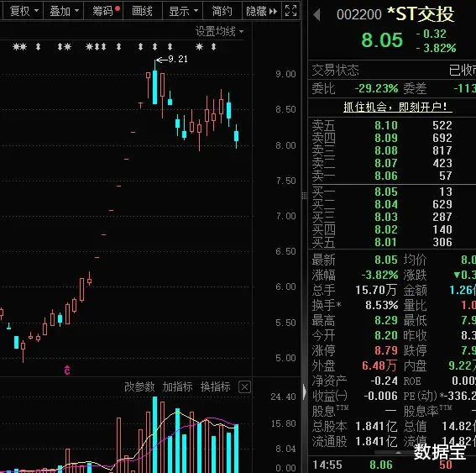Click 换指标 to switch indicator

click(x=215, y=386)
